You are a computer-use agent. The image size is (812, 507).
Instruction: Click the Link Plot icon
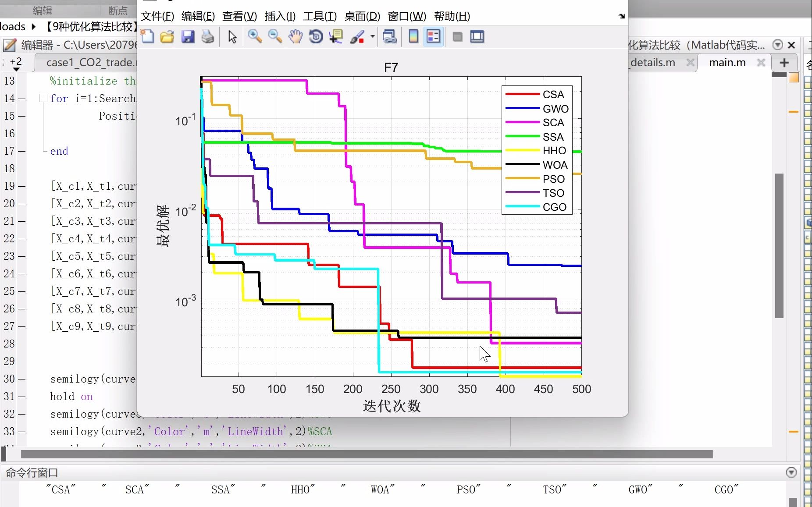pos(389,36)
